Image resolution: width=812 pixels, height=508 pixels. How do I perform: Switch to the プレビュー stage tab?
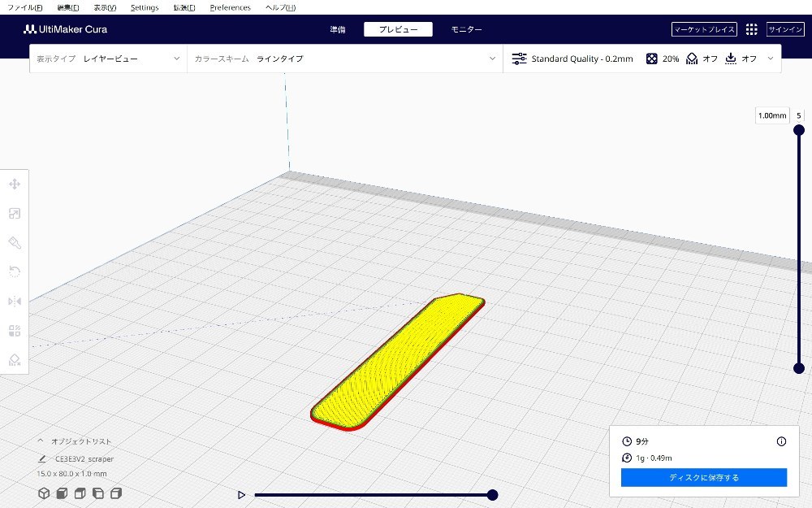[x=398, y=29]
